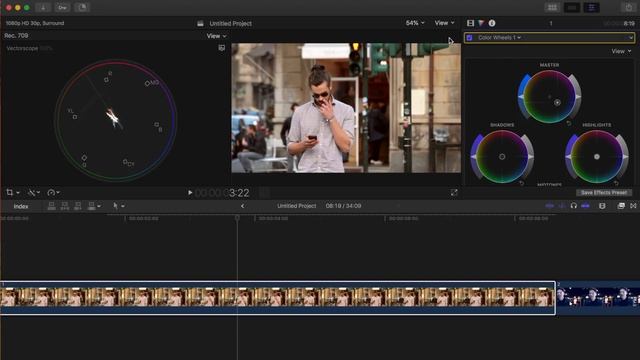Expand the color correction list chevron
The width and height of the screenshot is (640, 360).
(631, 38)
